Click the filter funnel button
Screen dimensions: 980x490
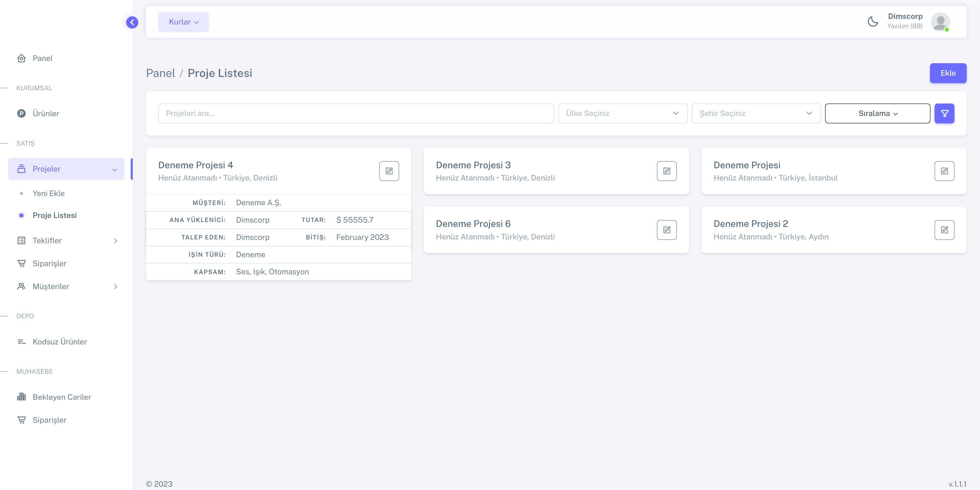tap(944, 113)
